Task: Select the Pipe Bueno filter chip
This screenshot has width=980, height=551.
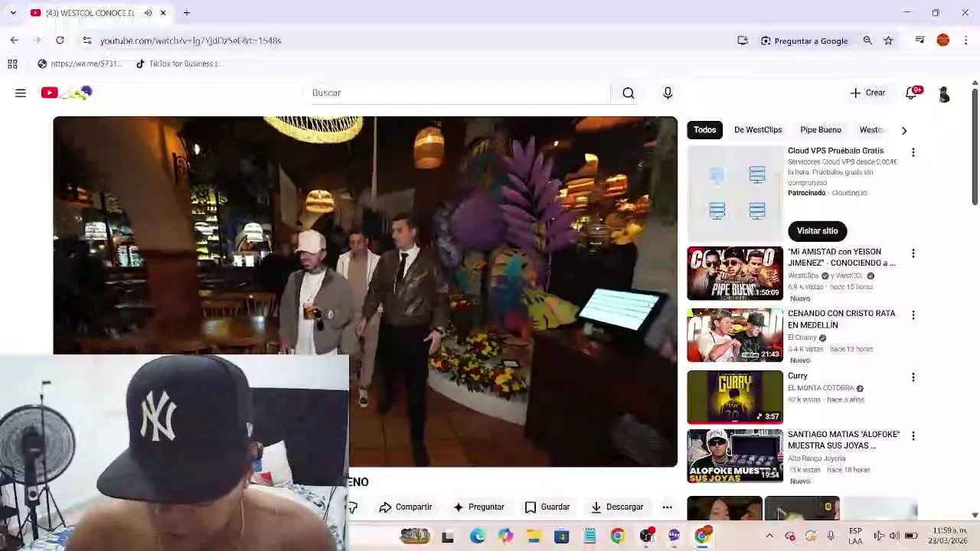Action: 821,130
